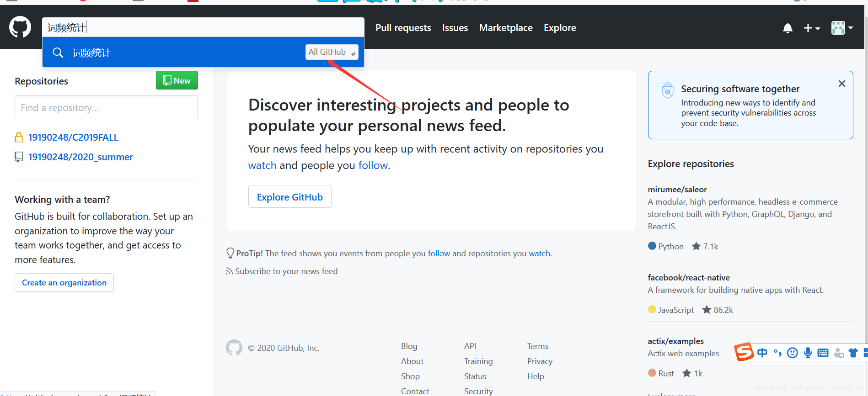The image size is (868, 396).
Task: Toggle Sogou punctuation mode icon
Action: tap(777, 353)
